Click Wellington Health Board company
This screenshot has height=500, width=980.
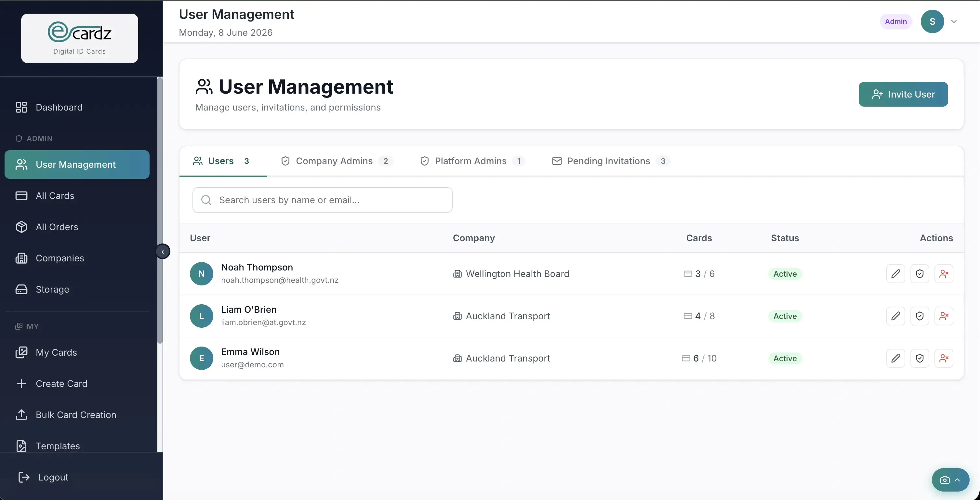[517, 274]
